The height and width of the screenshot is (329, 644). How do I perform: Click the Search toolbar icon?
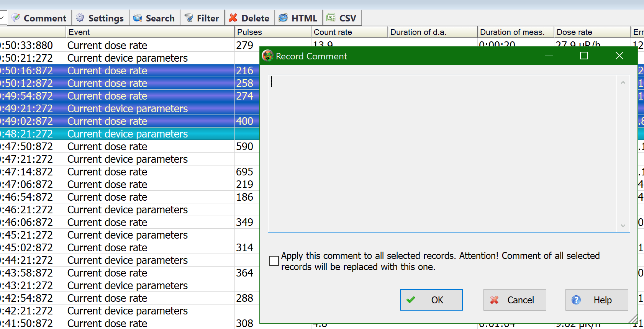point(138,18)
